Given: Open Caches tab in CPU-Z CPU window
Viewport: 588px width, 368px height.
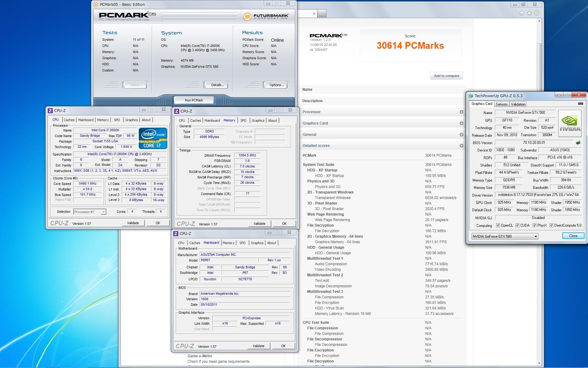Looking at the screenshot, I should [x=69, y=120].
